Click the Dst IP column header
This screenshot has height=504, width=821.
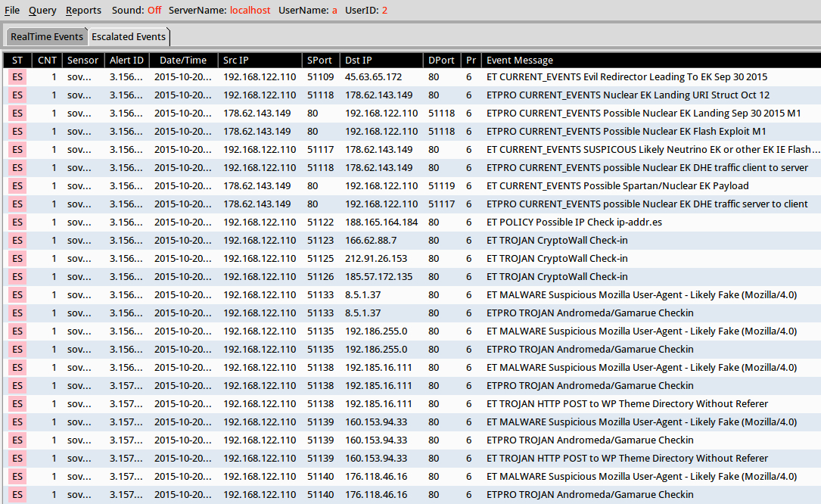click(x=359, y=61)
